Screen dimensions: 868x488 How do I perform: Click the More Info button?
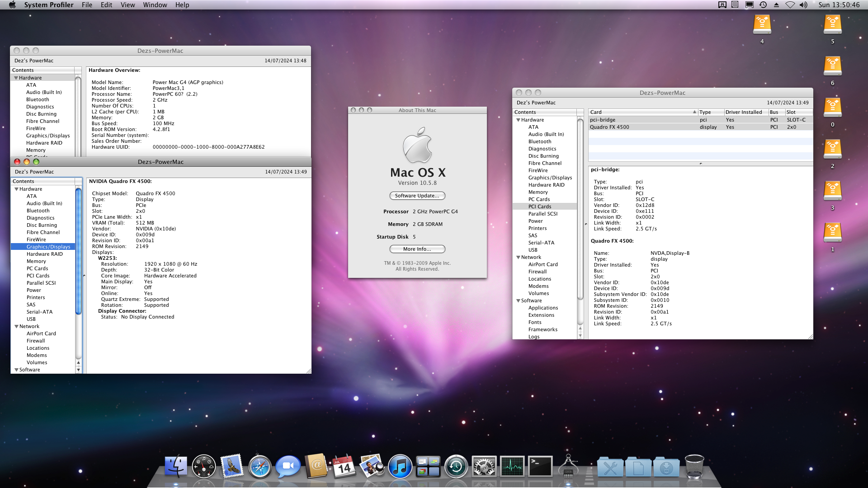coord(417,249)
